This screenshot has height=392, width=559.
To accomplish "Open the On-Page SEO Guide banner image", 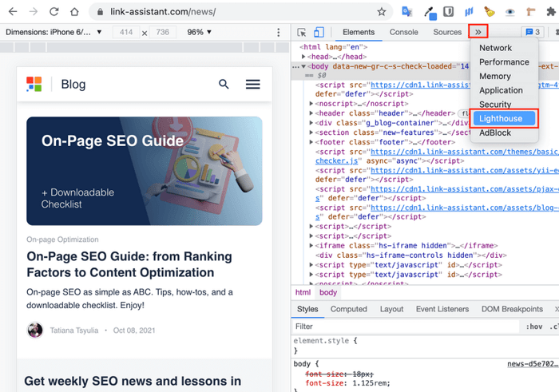I will tap(145, 171).
